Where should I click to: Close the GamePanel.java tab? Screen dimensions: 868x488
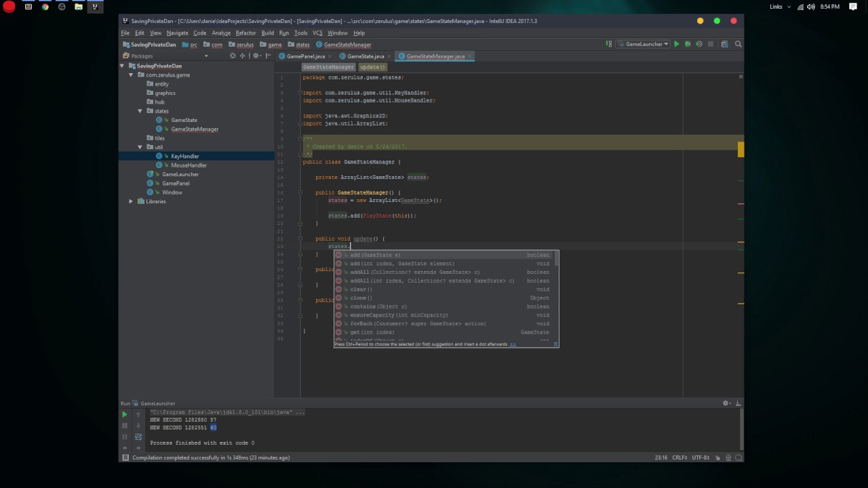(x=330, y=56)
